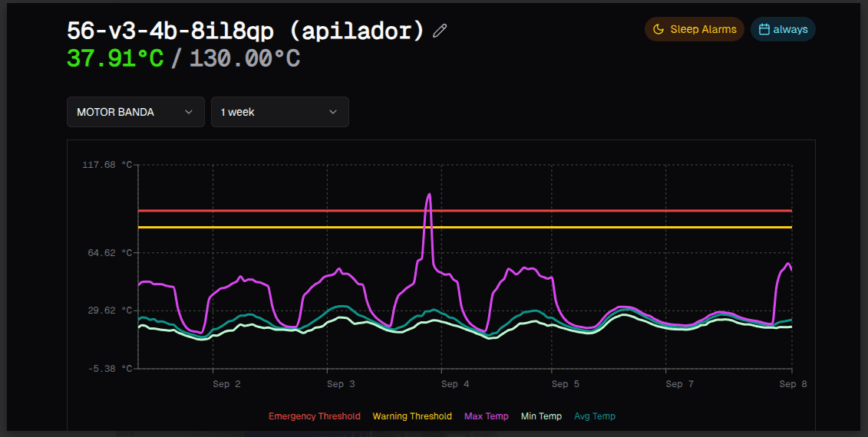The width and height of the screenshot is (868, 437).
Task: Click the pencil edit icon beside device name
Action: (440, 31)
